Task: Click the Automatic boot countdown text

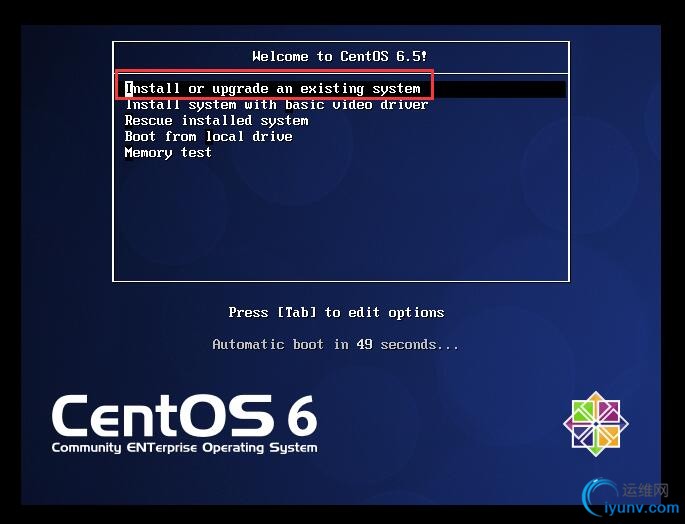Action: click(336, 344)
